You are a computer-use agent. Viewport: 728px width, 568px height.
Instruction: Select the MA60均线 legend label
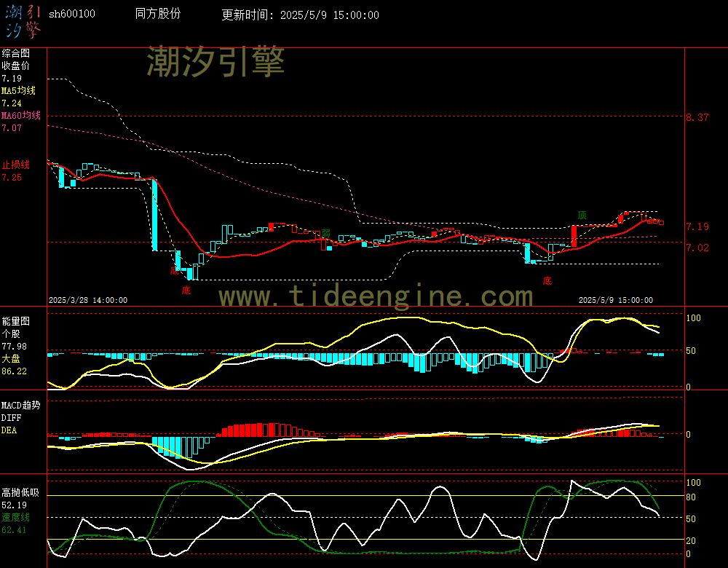pyautogui.click(x=21, y=115)
